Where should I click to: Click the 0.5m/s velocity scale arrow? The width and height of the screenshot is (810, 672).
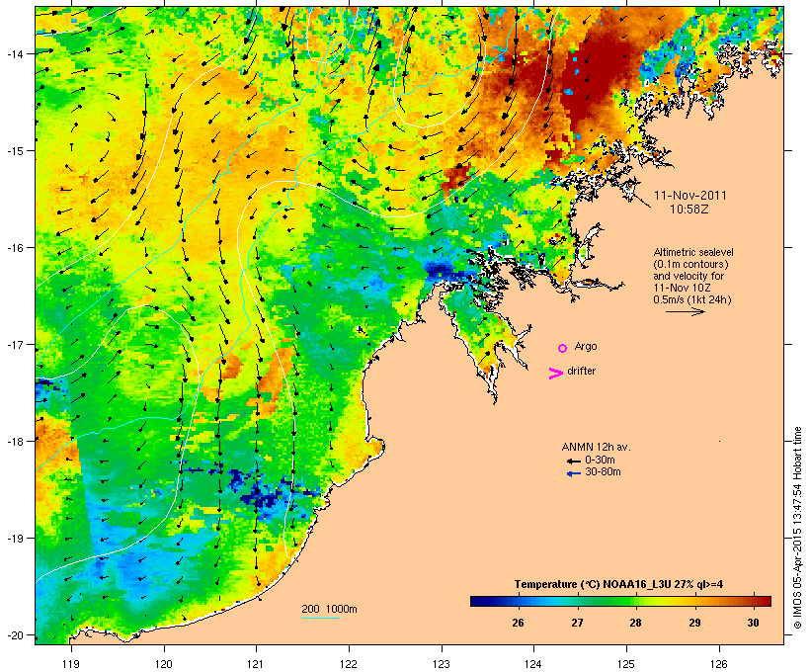click(x=685, y=311)
